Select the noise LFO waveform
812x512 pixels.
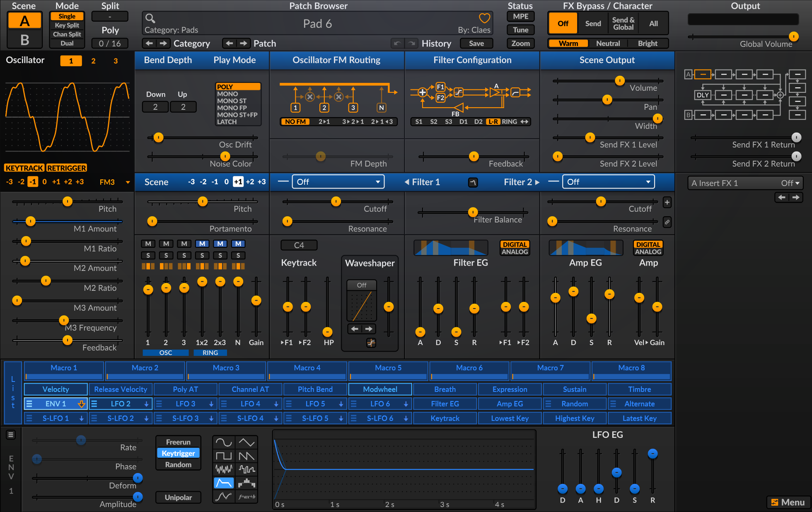224,469
